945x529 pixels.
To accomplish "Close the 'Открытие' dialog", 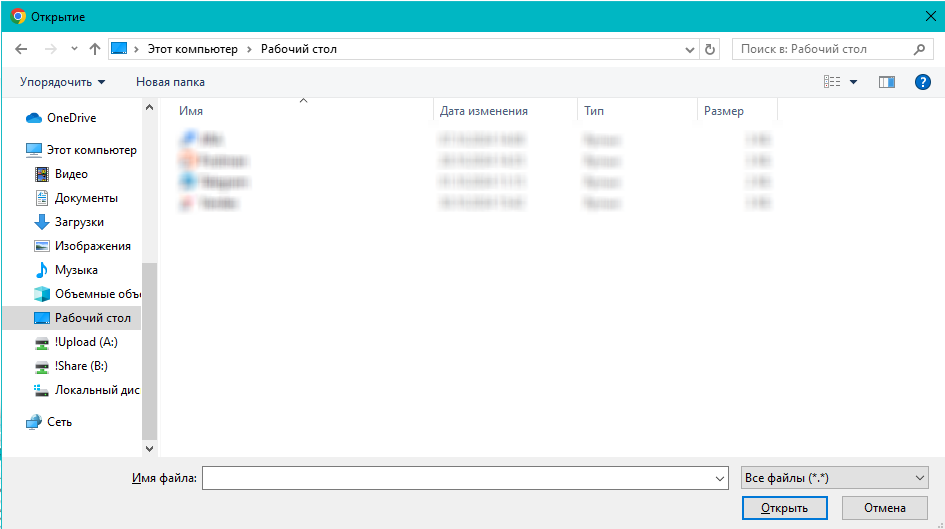I will click(931, 16).
